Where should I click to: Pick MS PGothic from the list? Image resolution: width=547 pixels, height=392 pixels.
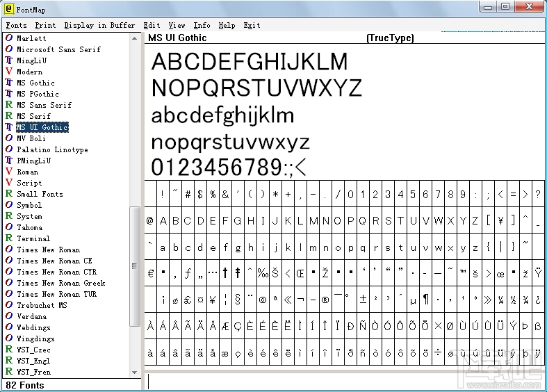click(x=38, y=94)
